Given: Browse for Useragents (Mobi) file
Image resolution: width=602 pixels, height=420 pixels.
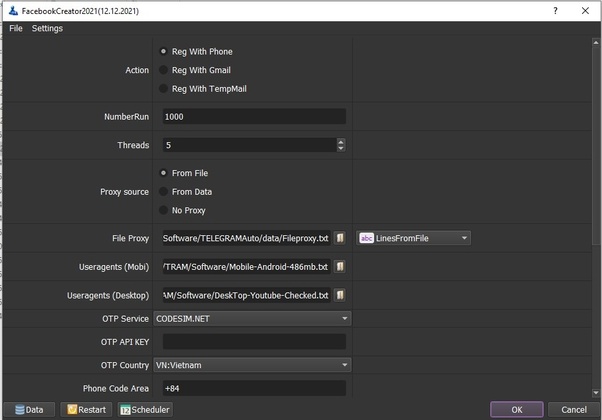Looking at the screenshot, I should [340, 266].
